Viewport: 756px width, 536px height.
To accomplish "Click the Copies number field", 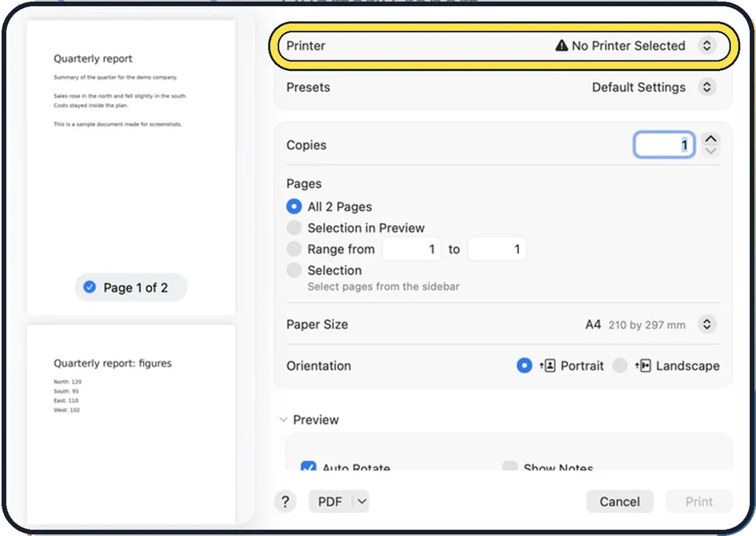I will pos(664,145).
